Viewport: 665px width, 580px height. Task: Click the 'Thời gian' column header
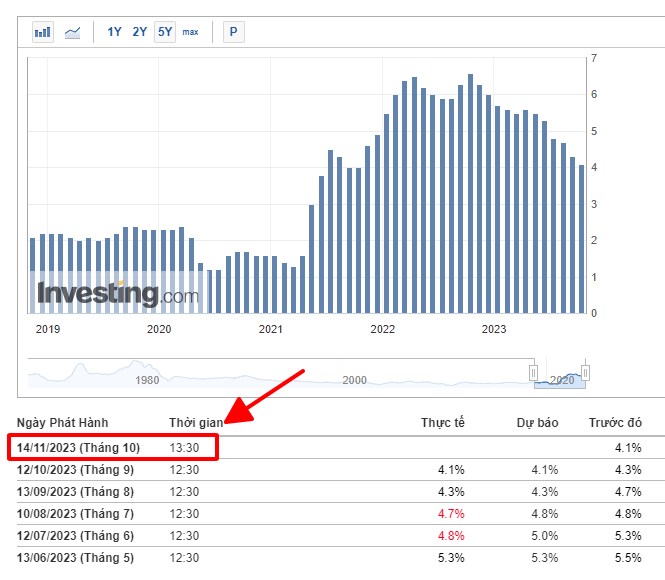click(x=196, y=423)
